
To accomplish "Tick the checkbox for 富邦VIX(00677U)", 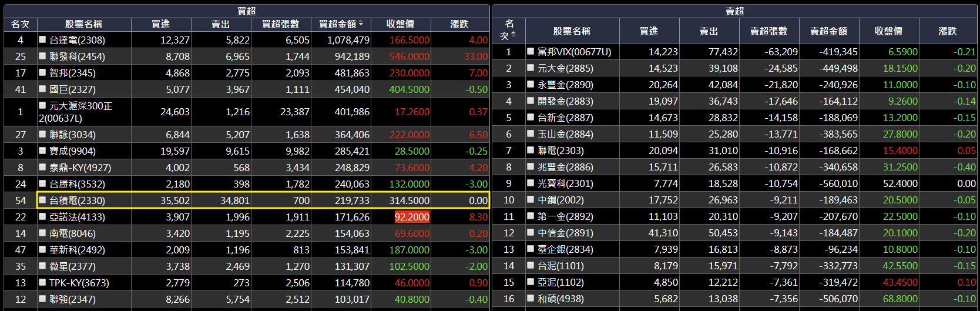I will (531, 51).
